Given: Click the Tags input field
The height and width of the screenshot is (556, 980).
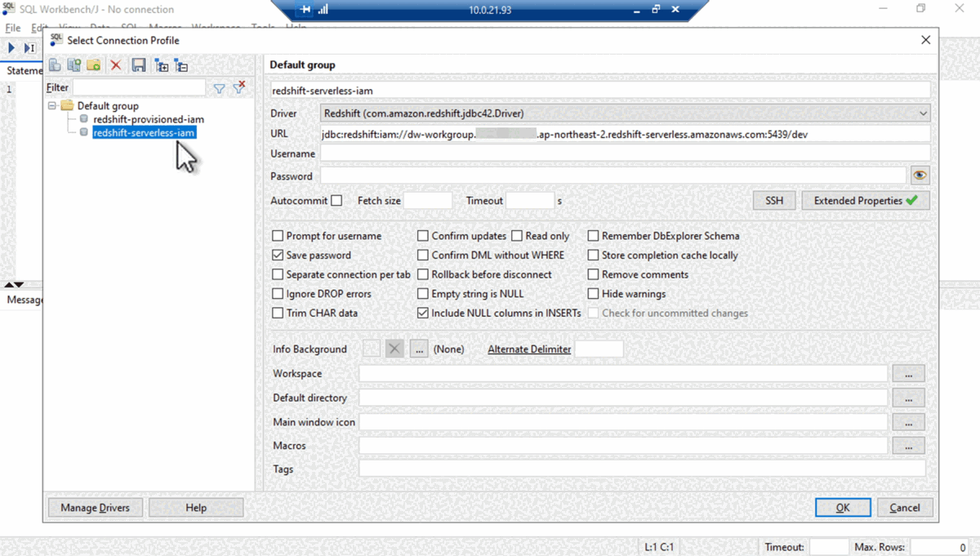Looking at the screenshot, I should [x=642, y=469].
